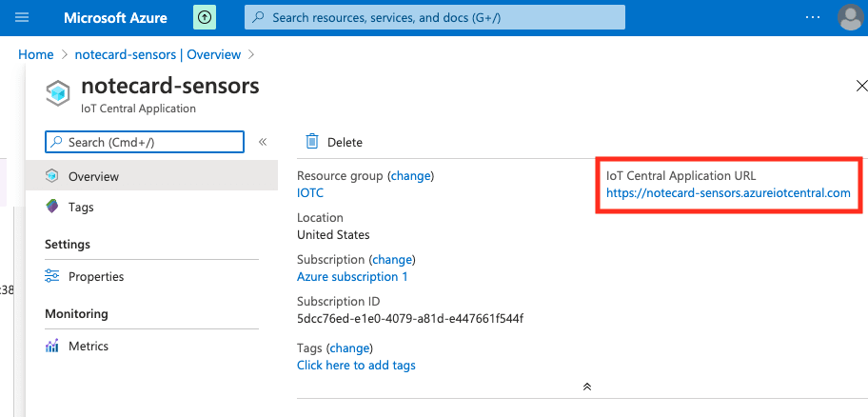Select Overview in the sidebar menu

tap(151, 176)
